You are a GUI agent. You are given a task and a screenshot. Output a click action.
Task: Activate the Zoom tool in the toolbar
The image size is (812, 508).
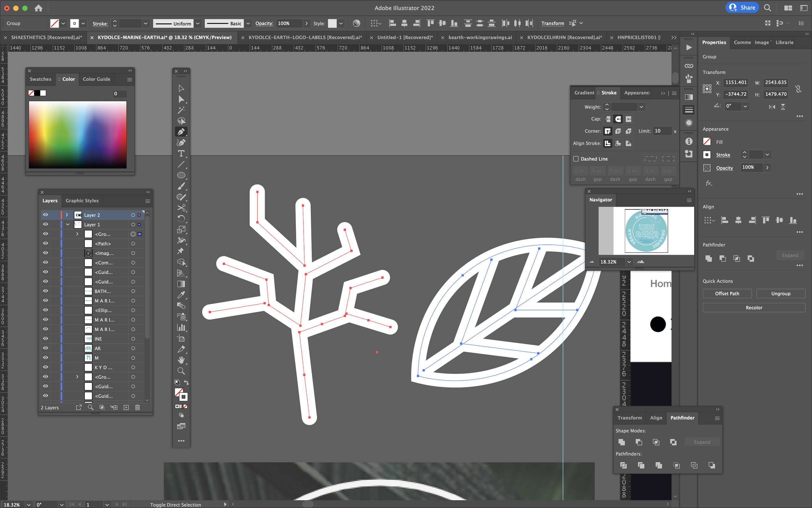(x=181, y=371)
